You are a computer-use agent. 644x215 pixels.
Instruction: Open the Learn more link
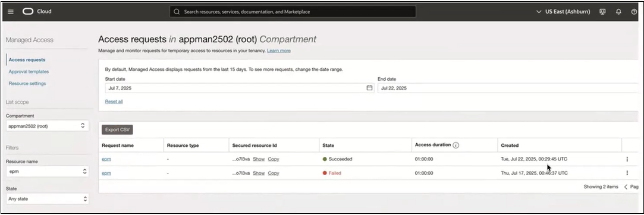pos(279,50)
